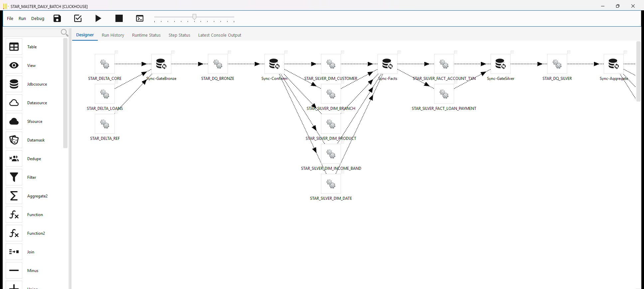Select the Aggregate2 sigma icon
Viewport: 644px width, 289px height.
[14, 196]
